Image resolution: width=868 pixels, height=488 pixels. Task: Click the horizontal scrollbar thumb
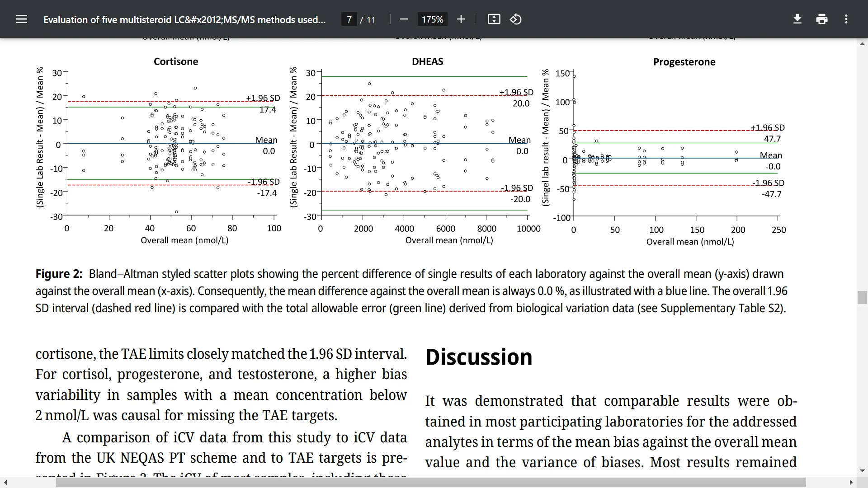point(431,483)
